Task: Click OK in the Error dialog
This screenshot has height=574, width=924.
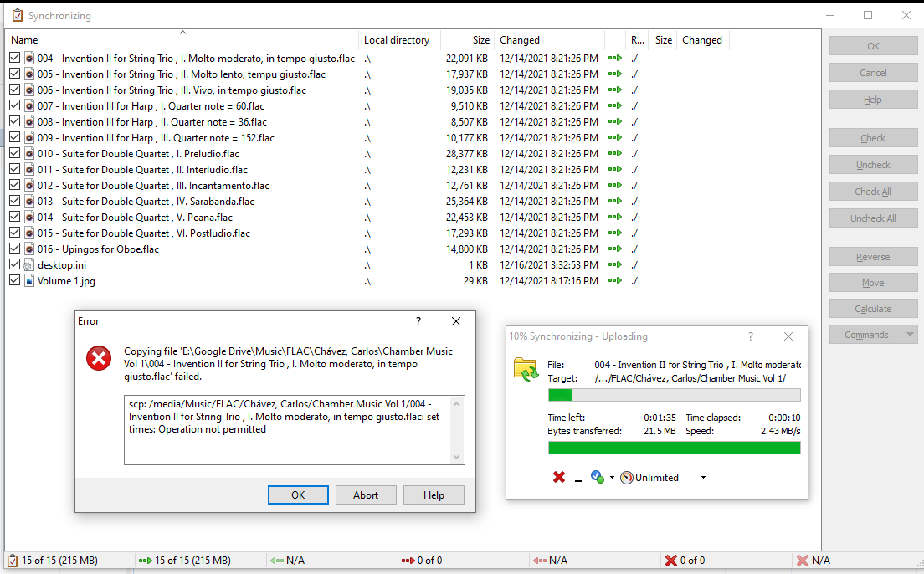Action: pos(298,495)
